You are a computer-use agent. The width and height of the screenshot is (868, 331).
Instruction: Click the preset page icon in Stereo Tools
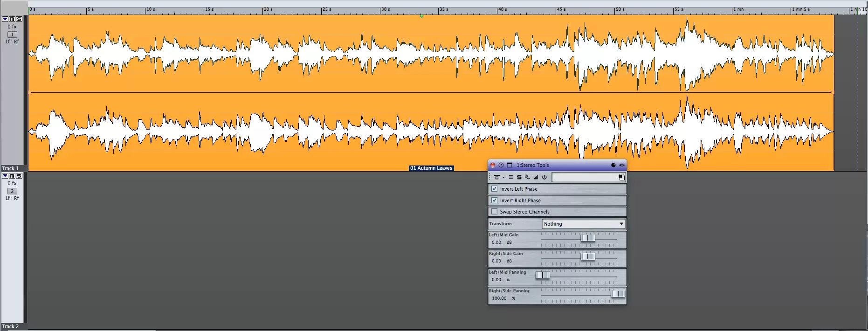click(621, 177)
